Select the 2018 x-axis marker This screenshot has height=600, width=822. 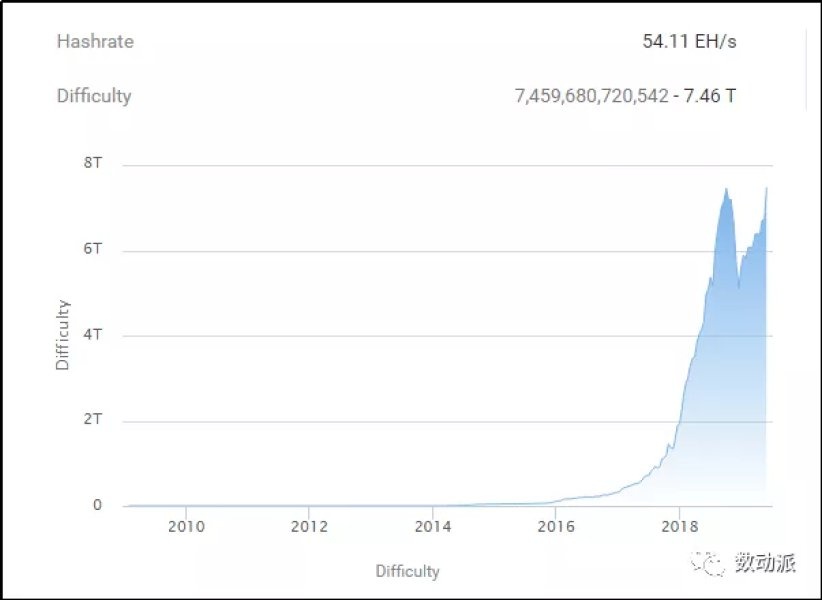(x=680, y=527)
